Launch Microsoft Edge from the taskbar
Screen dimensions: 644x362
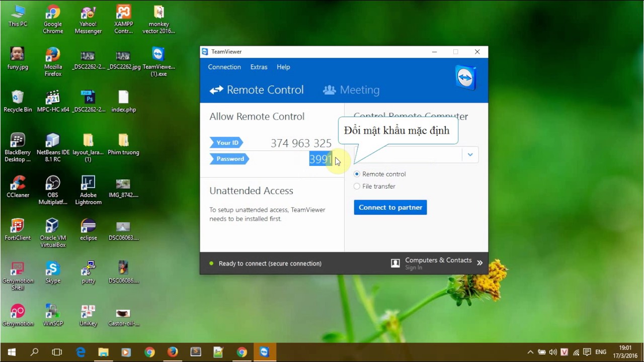coord(80,352)
